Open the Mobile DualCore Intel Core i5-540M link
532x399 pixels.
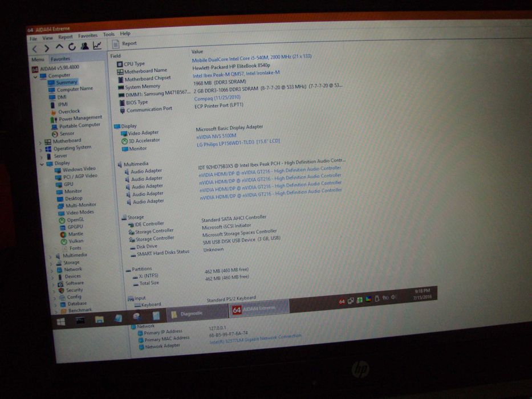pyautogui.click(x=252, y=58)
